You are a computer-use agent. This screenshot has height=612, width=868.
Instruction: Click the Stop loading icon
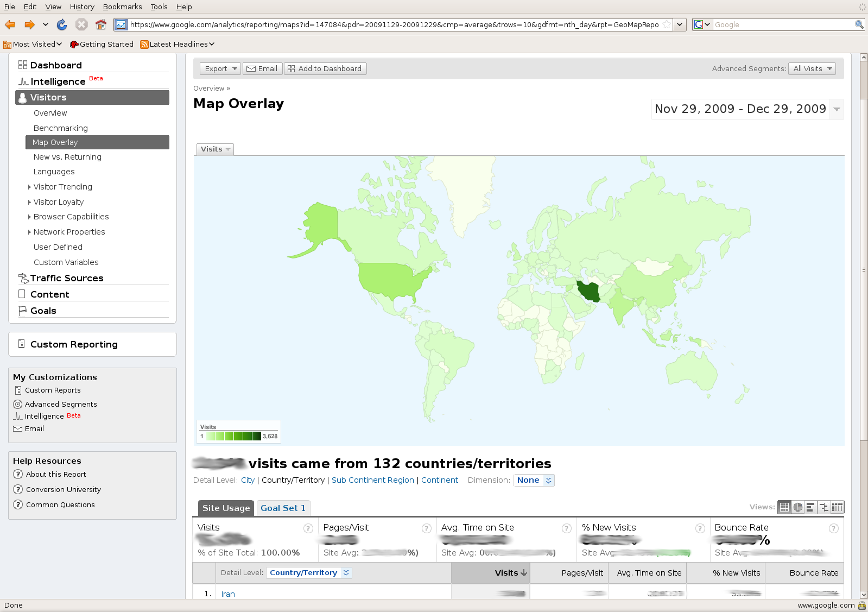point(81,24)
